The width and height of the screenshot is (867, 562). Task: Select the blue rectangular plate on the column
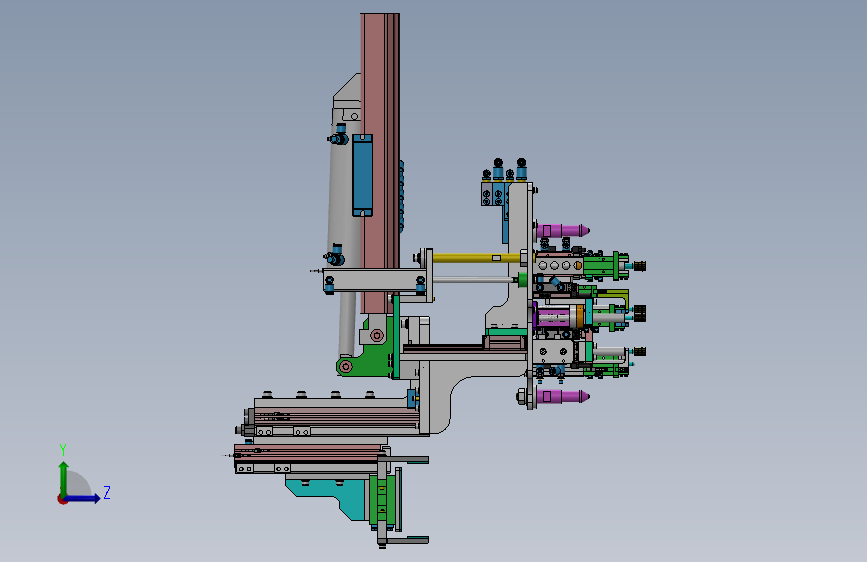[363, 175]
